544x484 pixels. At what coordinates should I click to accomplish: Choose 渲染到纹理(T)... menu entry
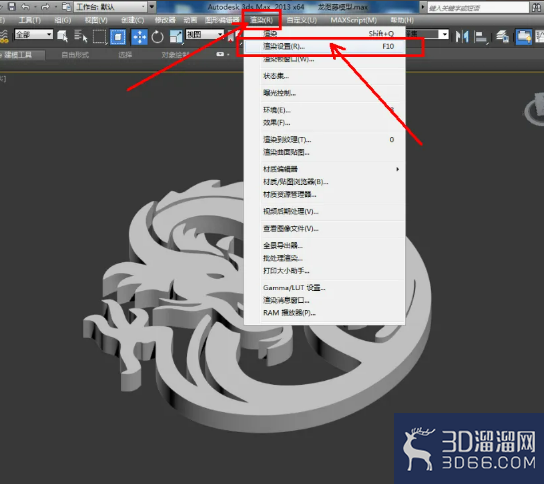click(325, 139)
